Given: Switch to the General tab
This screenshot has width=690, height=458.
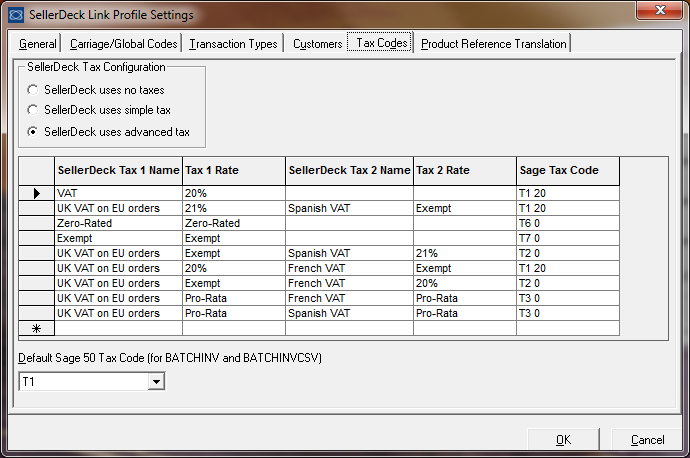Looking at the screenshot, I should coord(38,44).
